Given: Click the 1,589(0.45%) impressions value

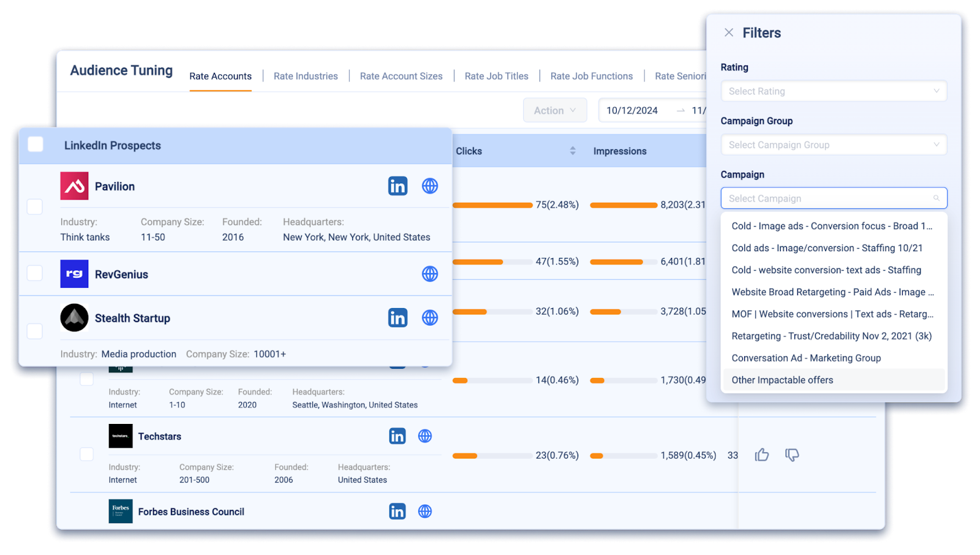Looking at the screenshot, I should [x=688, y=455].
